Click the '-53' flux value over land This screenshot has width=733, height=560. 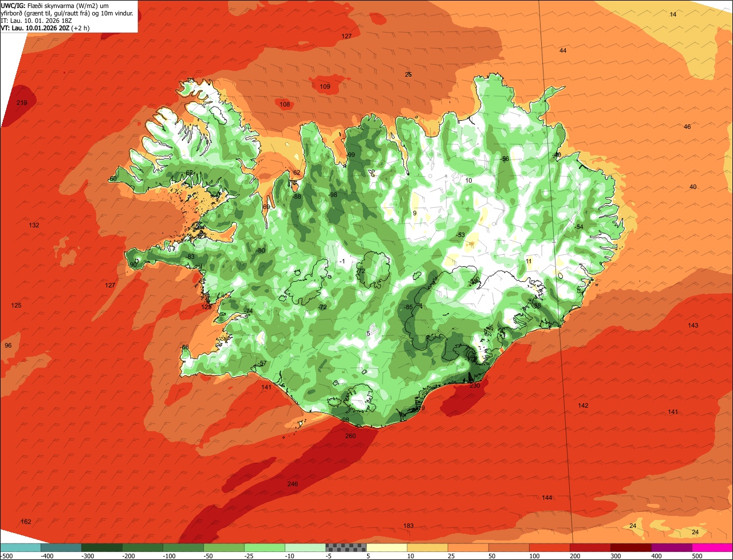(460, 235)
